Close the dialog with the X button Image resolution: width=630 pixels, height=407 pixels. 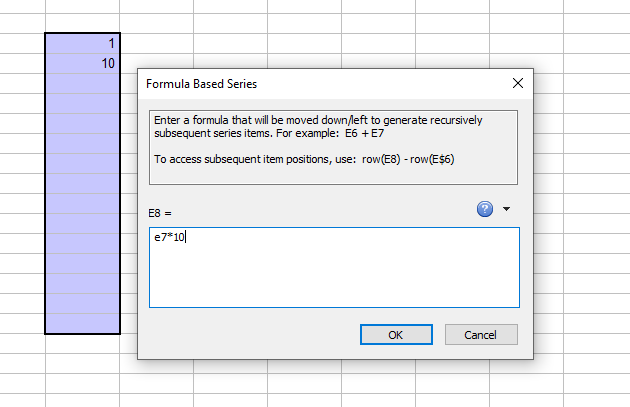point(517,83)
